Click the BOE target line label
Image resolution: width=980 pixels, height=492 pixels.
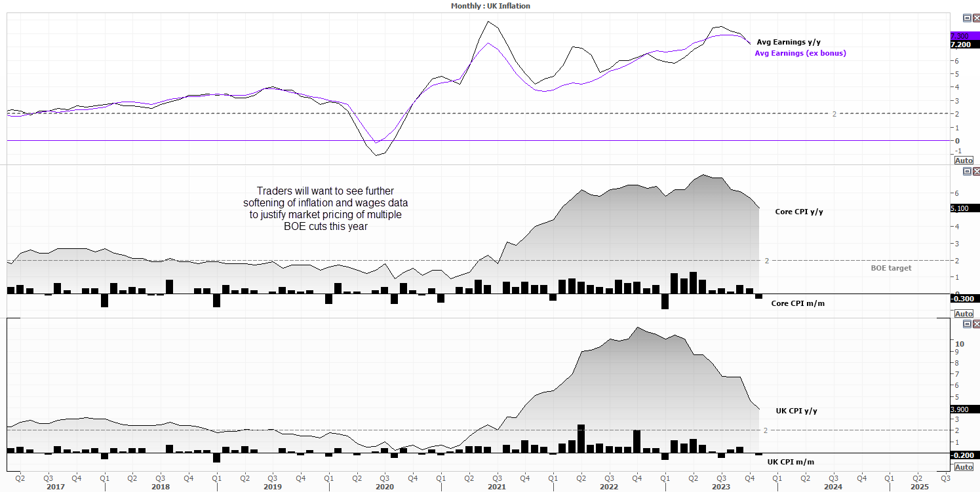[890, 268]
